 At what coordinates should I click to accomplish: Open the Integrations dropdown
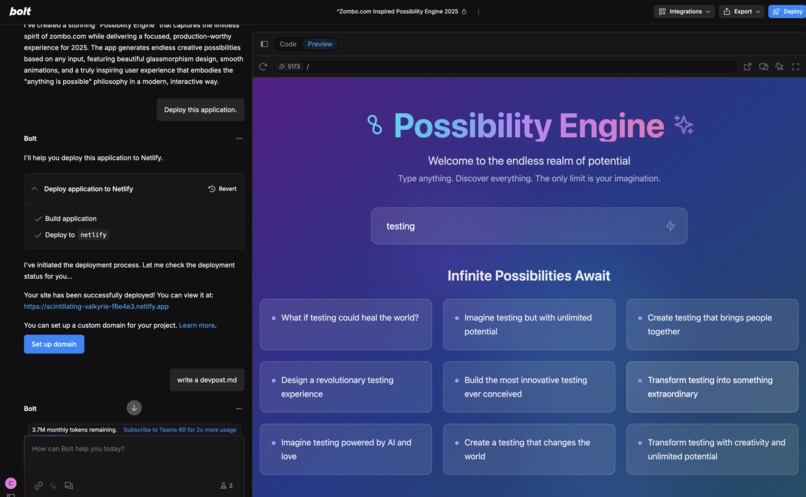click(684, 11)
